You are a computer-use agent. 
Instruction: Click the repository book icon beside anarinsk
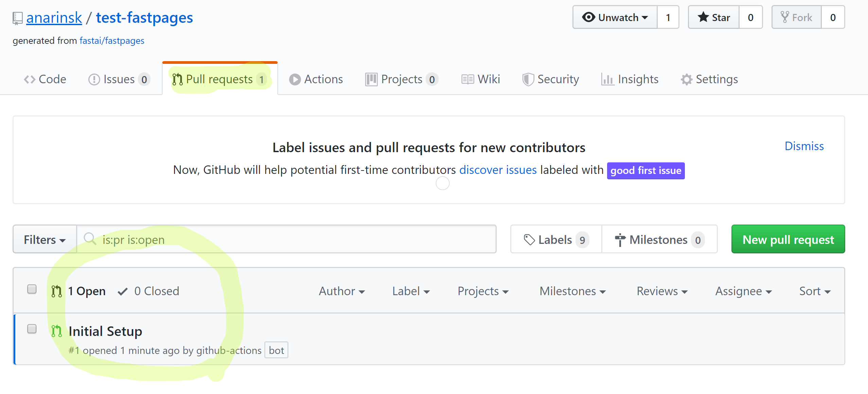(17, 18)
